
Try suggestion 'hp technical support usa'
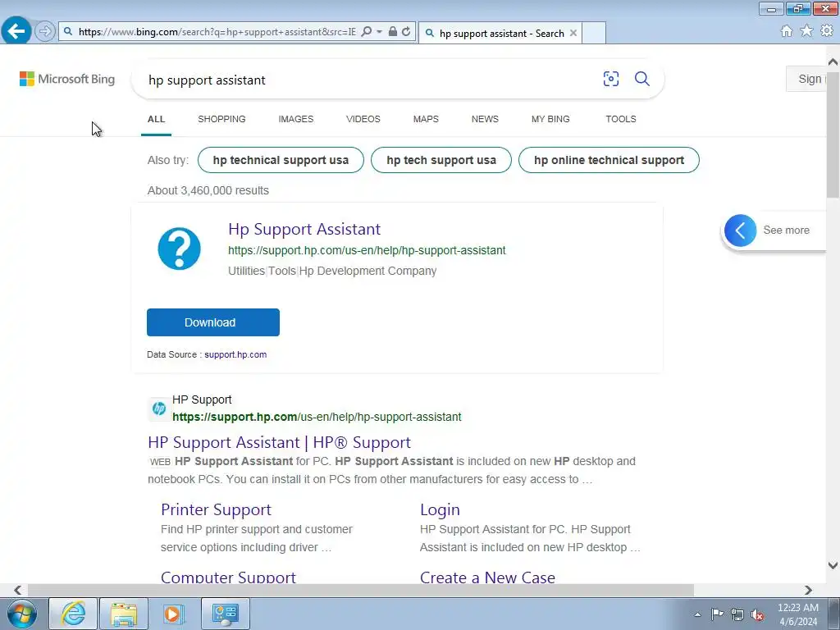coord(281,160)
